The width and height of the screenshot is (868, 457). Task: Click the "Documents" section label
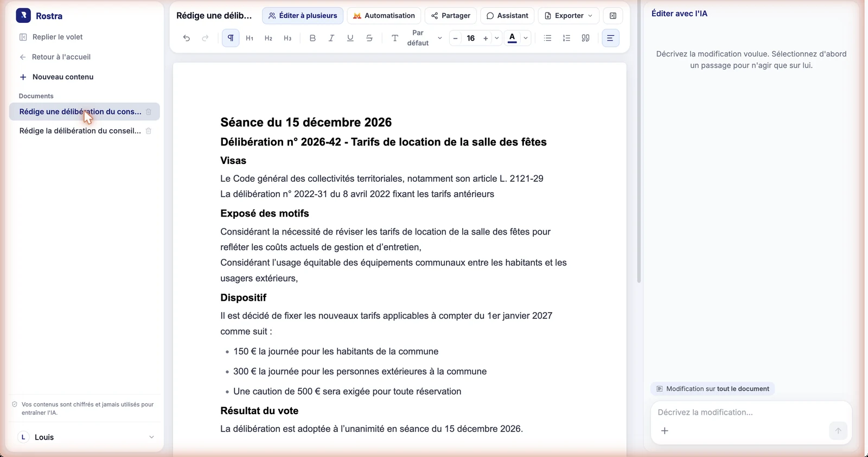36,96
